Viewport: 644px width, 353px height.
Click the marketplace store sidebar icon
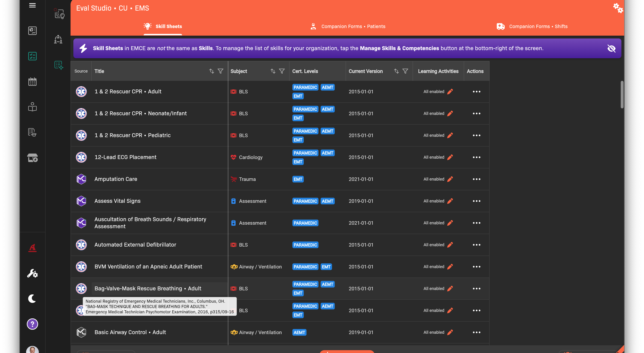[x=32, y=158]
